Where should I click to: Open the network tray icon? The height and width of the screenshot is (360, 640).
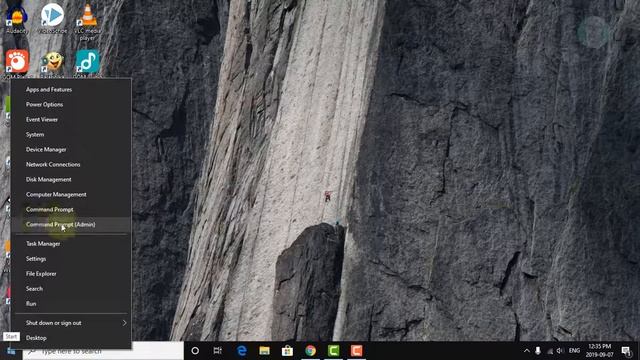tap(550, 351)
